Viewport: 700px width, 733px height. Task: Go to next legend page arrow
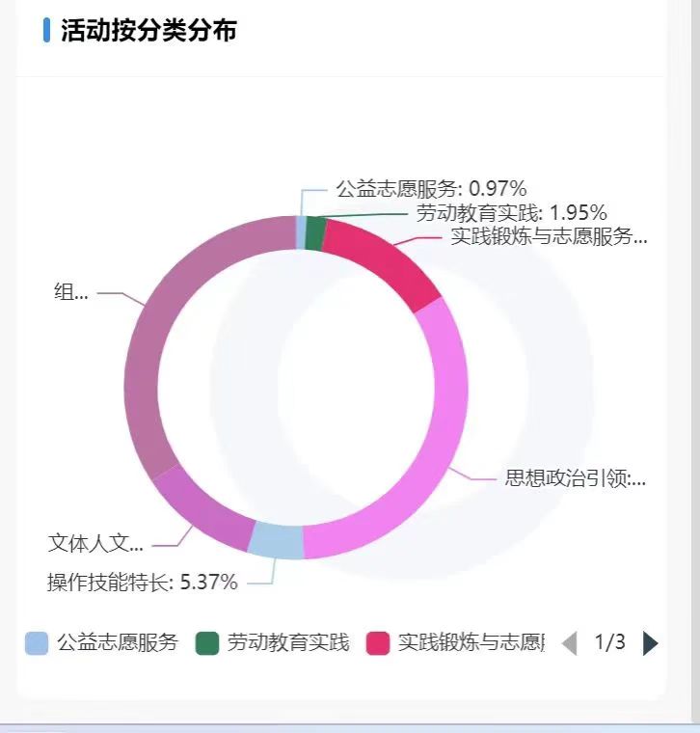(x=651, y=643)
